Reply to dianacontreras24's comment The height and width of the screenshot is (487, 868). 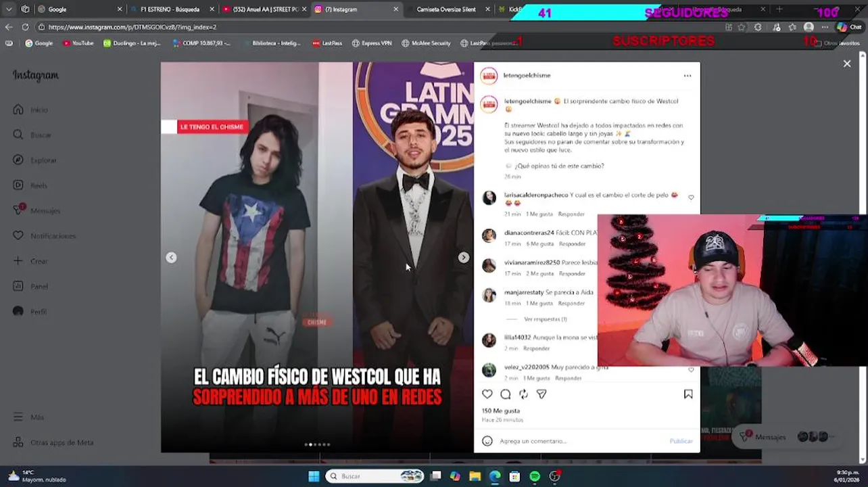(x=572, y=244)
